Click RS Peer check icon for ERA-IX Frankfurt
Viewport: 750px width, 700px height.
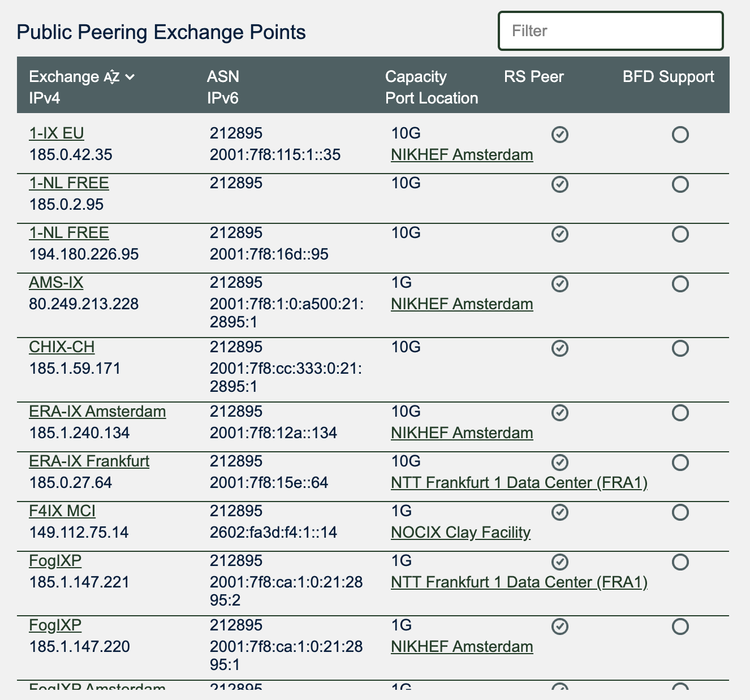point(560,463)
